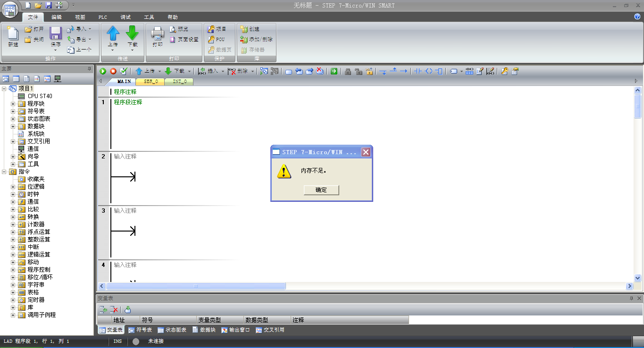Expand the 程序块 tree node
The height and width of the screenshot is (348, 644).
[13, 104]
